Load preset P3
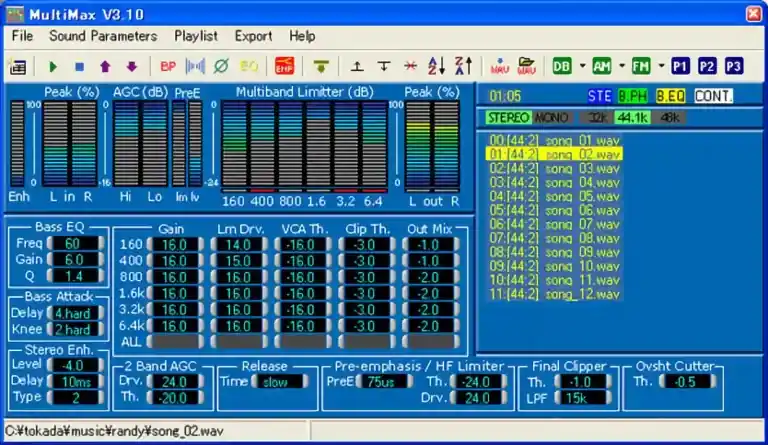 pyautogui.click(x=733, y=66)
